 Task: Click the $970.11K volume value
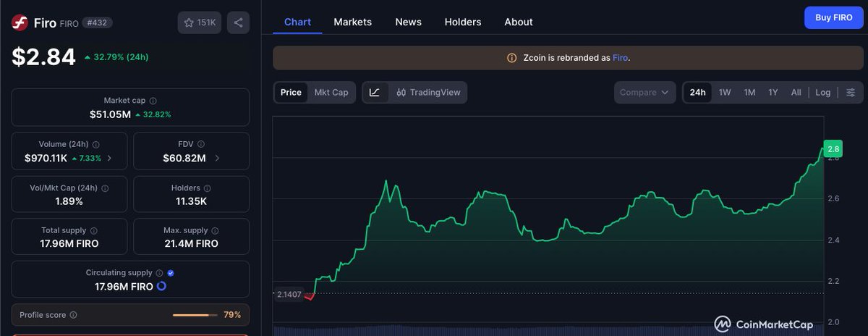click(x=46, y=158)
